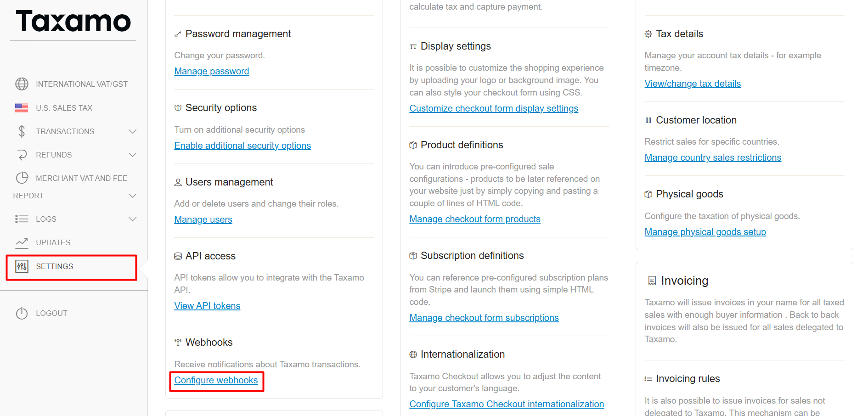Viewport: 868px width, 416px height.
Task: Open Enable additional security options link
Action: (x=242, y=146)
